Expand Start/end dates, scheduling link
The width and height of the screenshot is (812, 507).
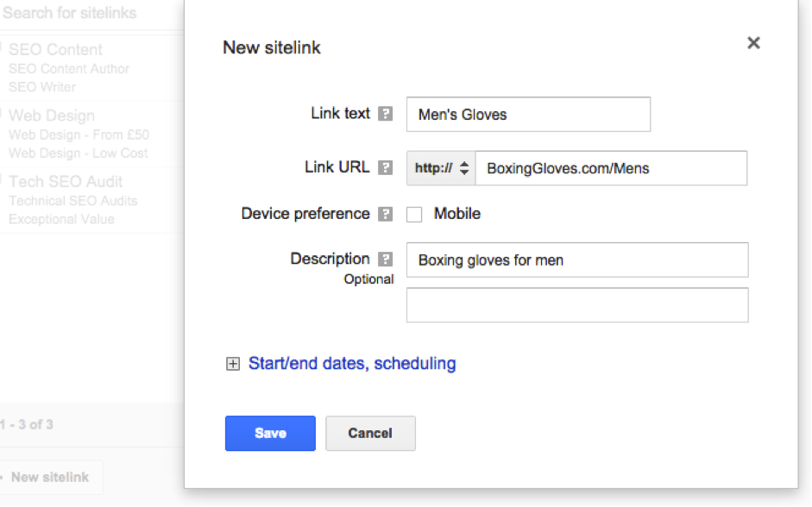(352, 364)
